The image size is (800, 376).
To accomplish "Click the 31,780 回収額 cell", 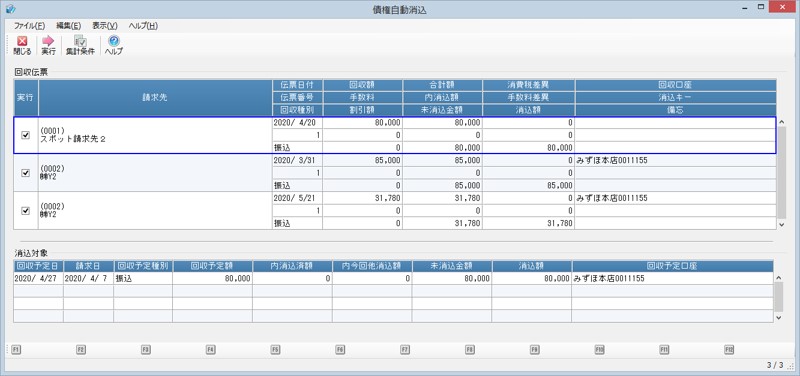I will [362, 198].
